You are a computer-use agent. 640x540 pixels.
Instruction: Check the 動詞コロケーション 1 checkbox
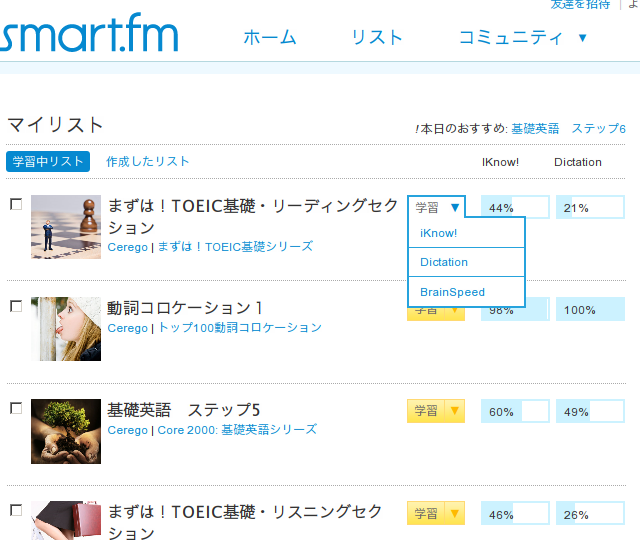16,306
